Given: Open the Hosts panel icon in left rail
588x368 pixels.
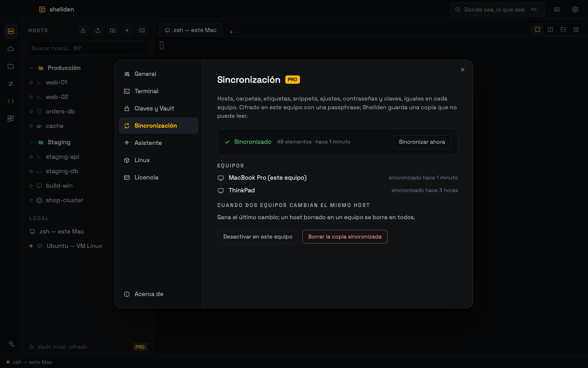Looking at the screenshot, I should [x=11, y=31].
